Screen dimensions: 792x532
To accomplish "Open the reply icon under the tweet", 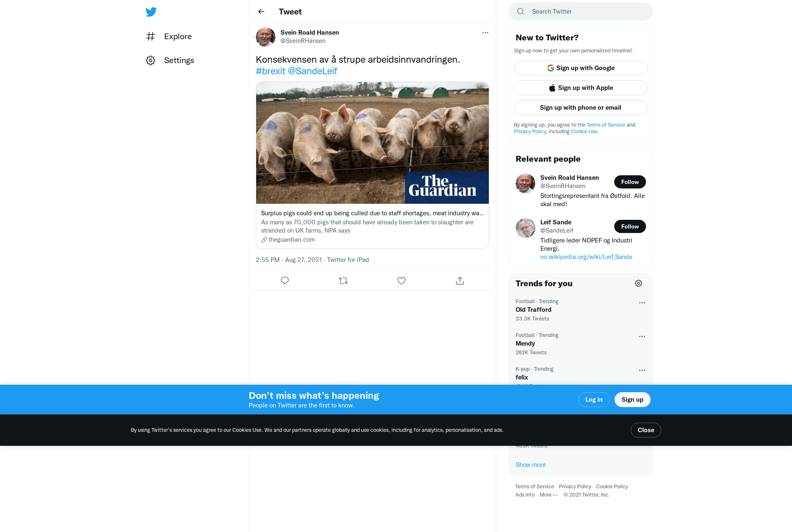I will (285, 280).
